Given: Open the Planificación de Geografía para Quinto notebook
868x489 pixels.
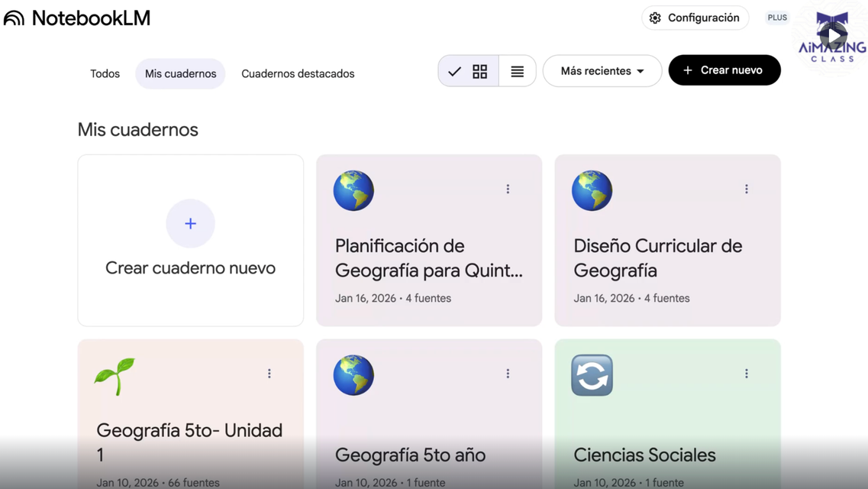Looking at the screenshot, I should (x=428, y=258).
